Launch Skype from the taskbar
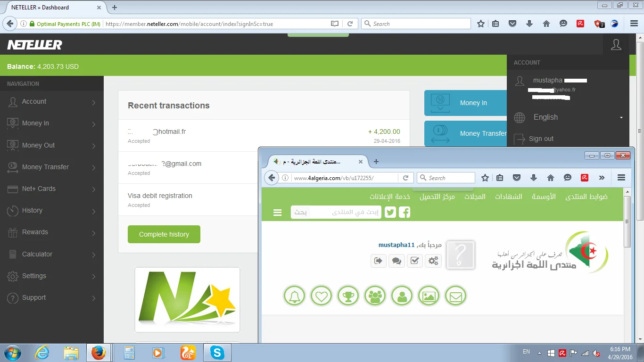Viewport: 644px width, 362px height. [x=217, y=353]
